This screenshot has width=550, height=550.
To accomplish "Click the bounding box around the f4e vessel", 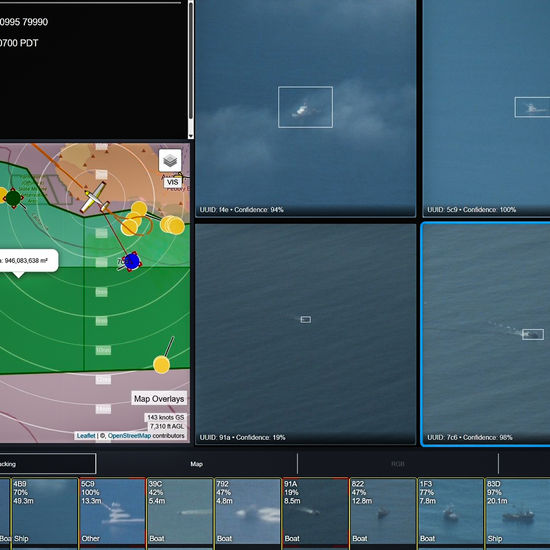I will point(306,107).
